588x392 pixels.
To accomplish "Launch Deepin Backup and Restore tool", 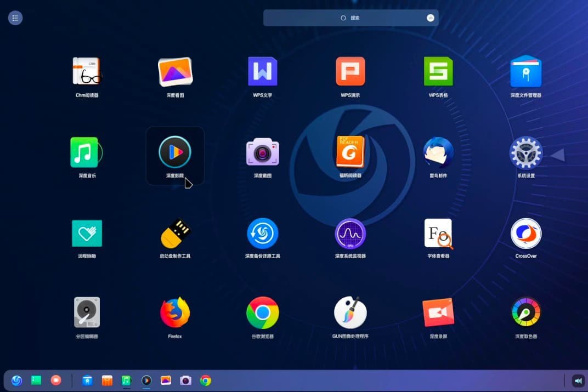I will pos(263,233).
